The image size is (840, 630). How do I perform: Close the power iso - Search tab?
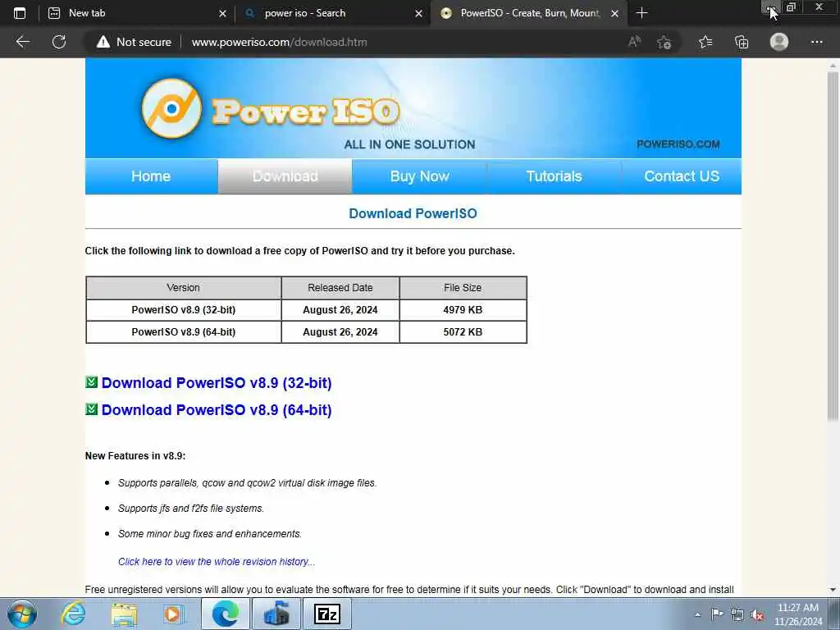click(418, 13)
